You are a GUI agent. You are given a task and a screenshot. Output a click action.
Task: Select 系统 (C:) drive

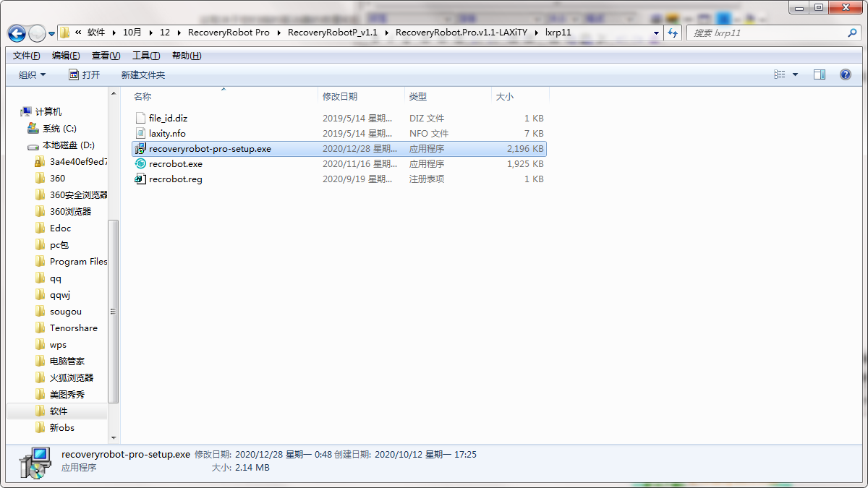click(x=59, y=128)
